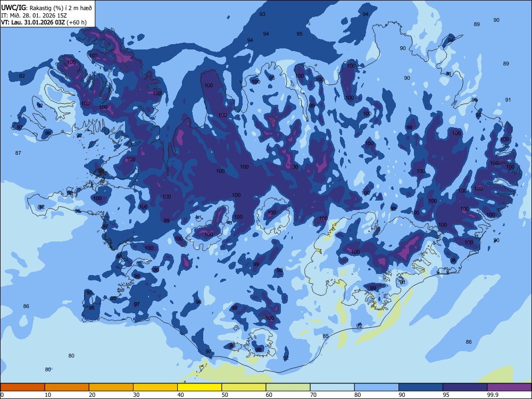Choose the 30–40 golden legend swatch
Image resolution: width=532 pixels, height=399 pixels.
(155, 387)
